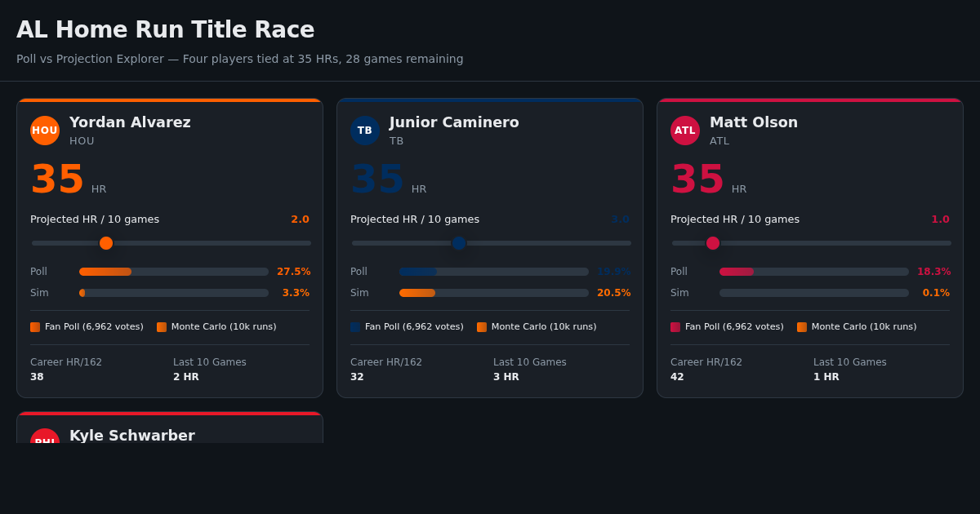The height and width of the screenshot is (514, 980).
Task: Click Olson's large red 35 HR total
Action: click(698, 179)
